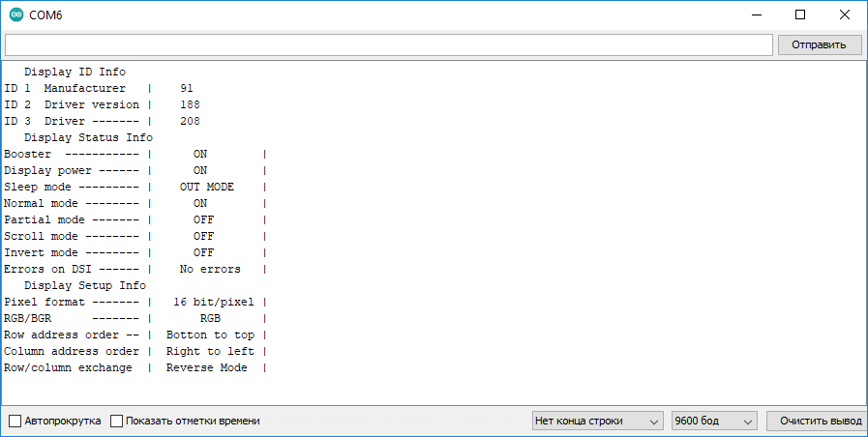Click the 'Row address order' label
Screen dimensions: 868x437
61,335
